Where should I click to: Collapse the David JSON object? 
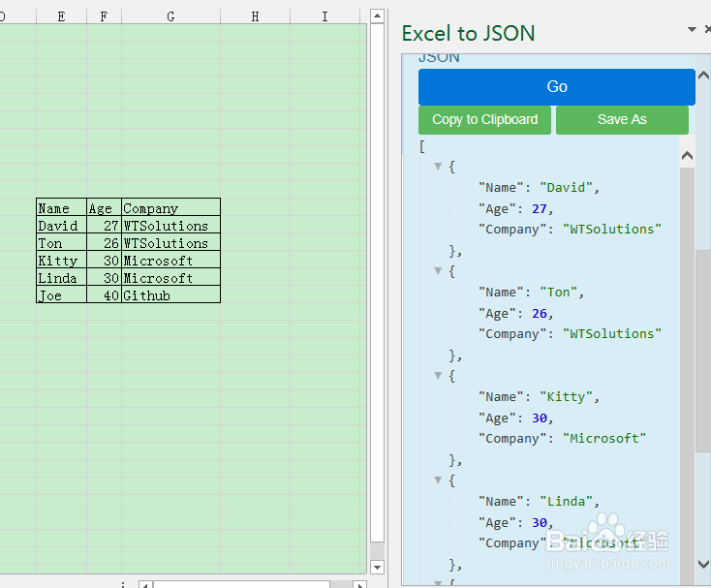coord(438,167)
